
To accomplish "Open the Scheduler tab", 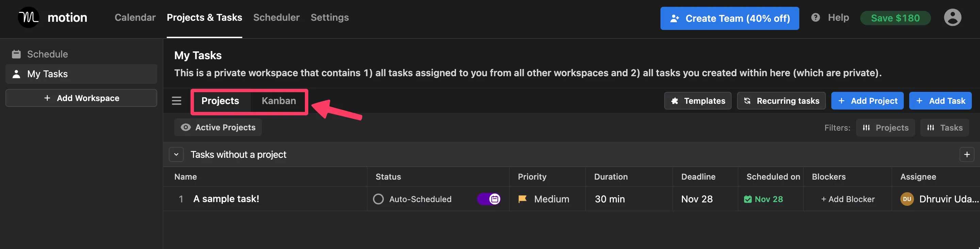I will (276, 17).
